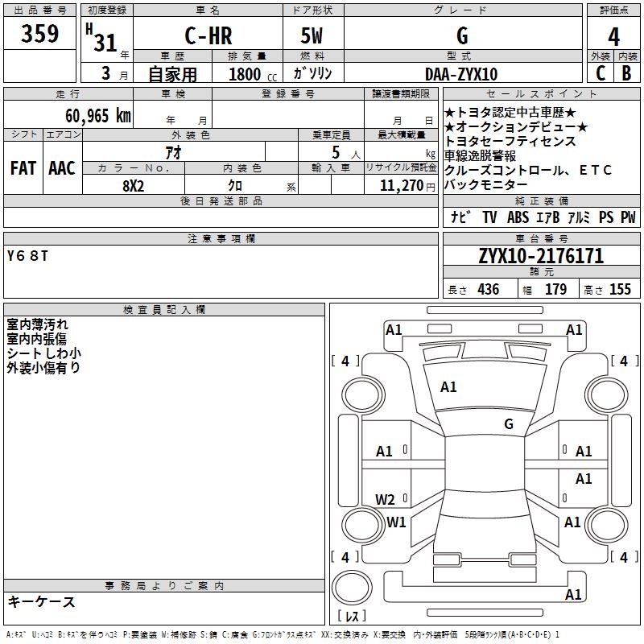This screenshot has width=644, height=644.
Task: Select the "純正装備" header
Action: 541,200
